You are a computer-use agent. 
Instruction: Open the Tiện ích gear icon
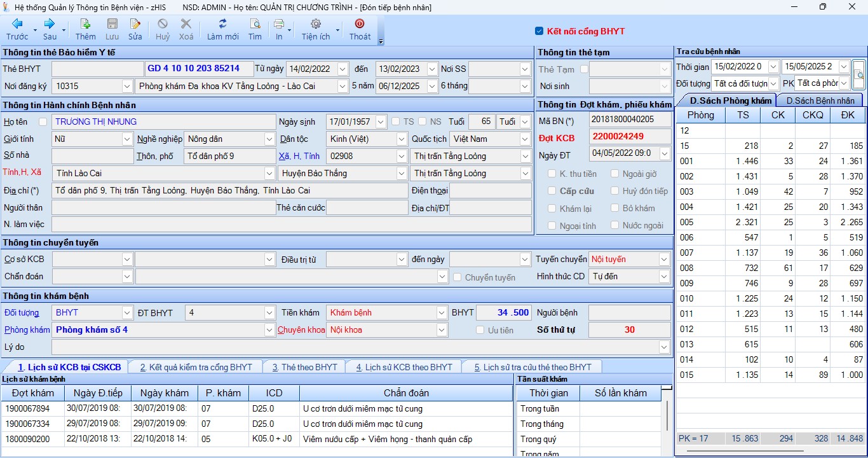point(315,24)
